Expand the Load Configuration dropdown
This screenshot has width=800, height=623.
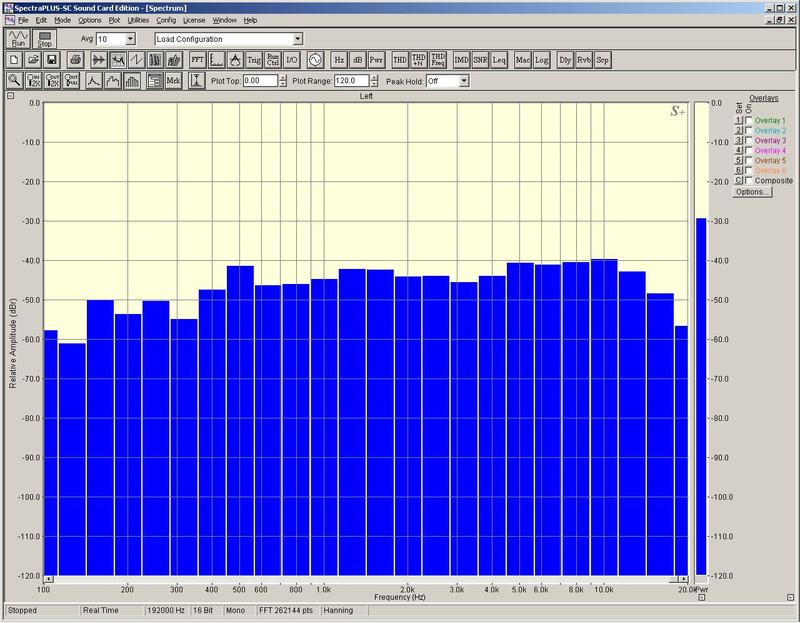click(297, 39)
